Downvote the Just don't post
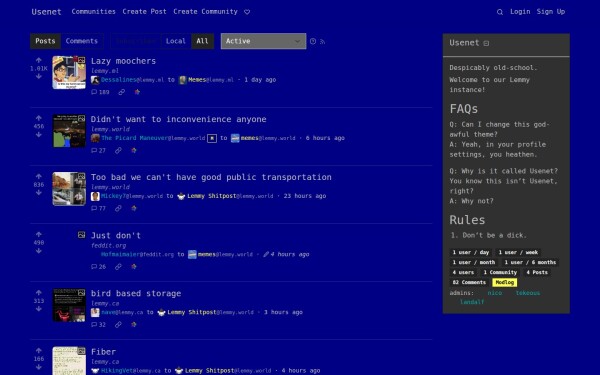 coord(39,251)
